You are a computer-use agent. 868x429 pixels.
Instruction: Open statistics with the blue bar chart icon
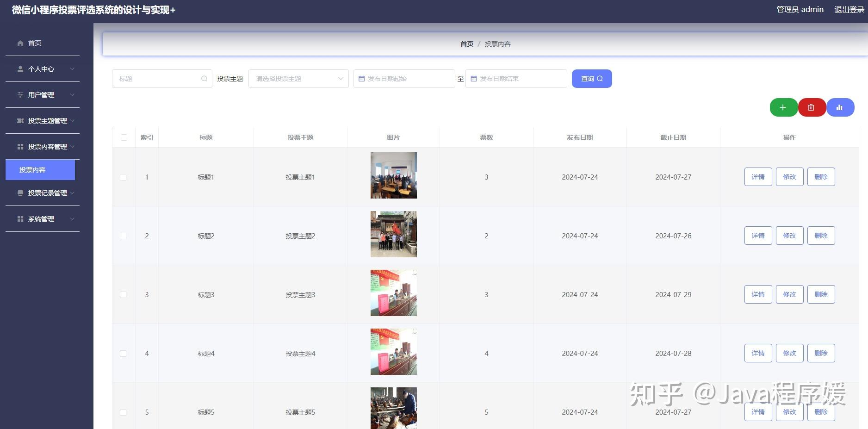840,107
